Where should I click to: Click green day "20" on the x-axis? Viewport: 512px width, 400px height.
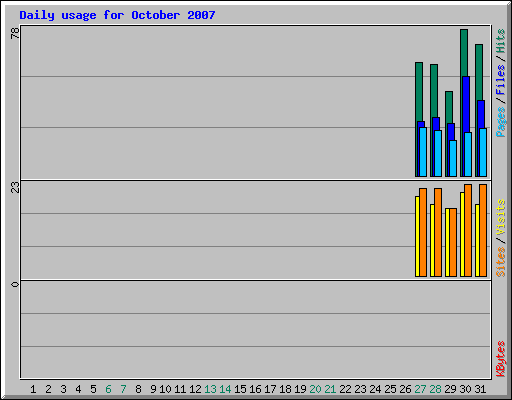click(x=315, y=389)
